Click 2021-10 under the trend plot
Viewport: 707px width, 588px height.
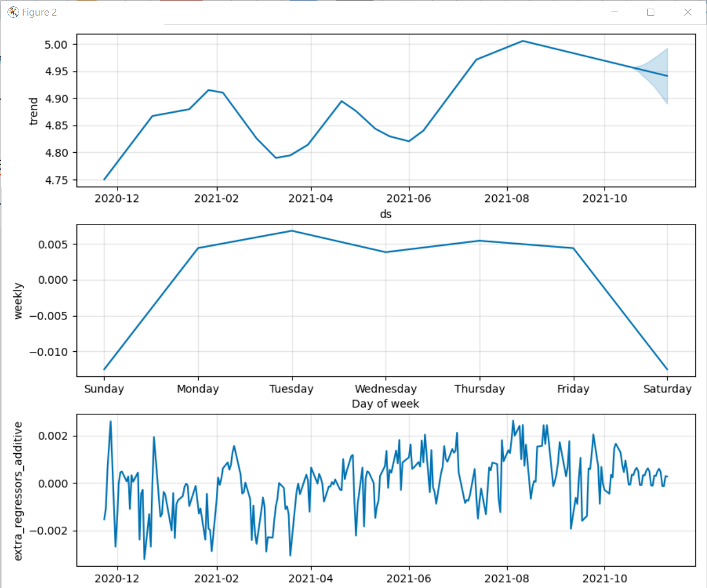(605, 199)
